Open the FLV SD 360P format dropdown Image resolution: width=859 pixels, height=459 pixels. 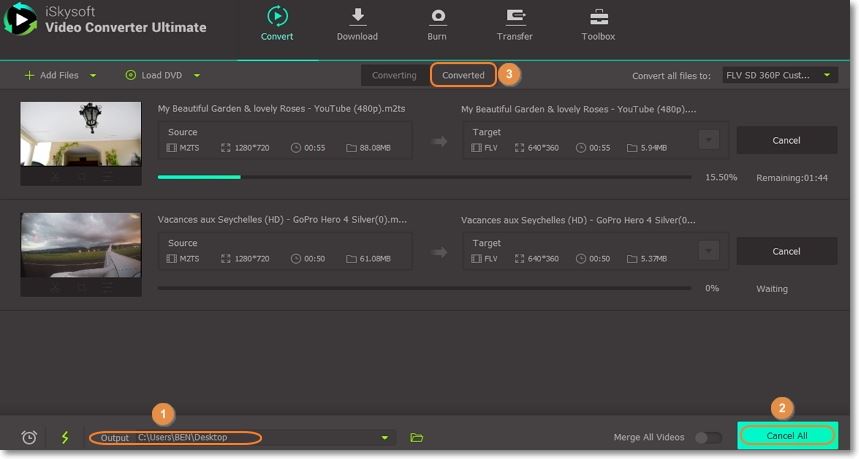(x=779, y=75)
